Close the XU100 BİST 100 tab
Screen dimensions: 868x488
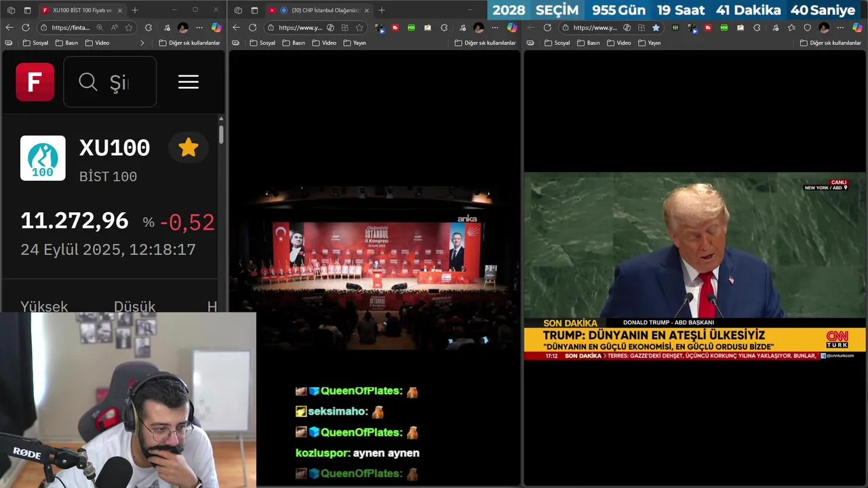[x=119, y=10]
